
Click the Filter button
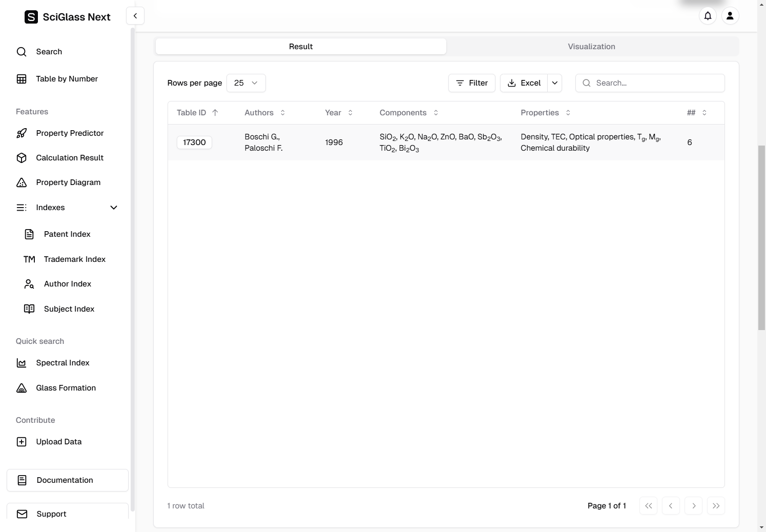pos(471,83)
